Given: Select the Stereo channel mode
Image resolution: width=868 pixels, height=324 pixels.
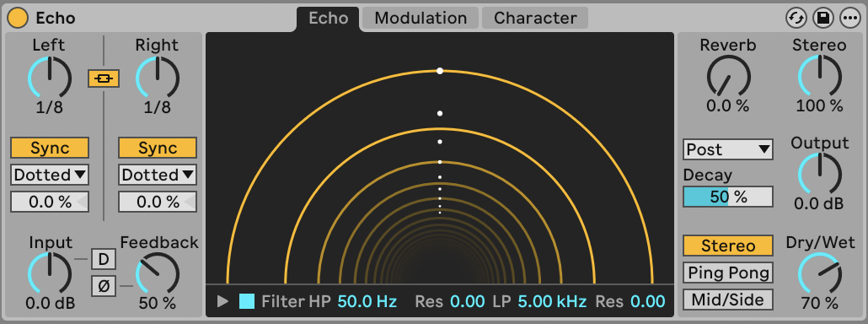Looking at the screenshot, I should tap(728, 246).
